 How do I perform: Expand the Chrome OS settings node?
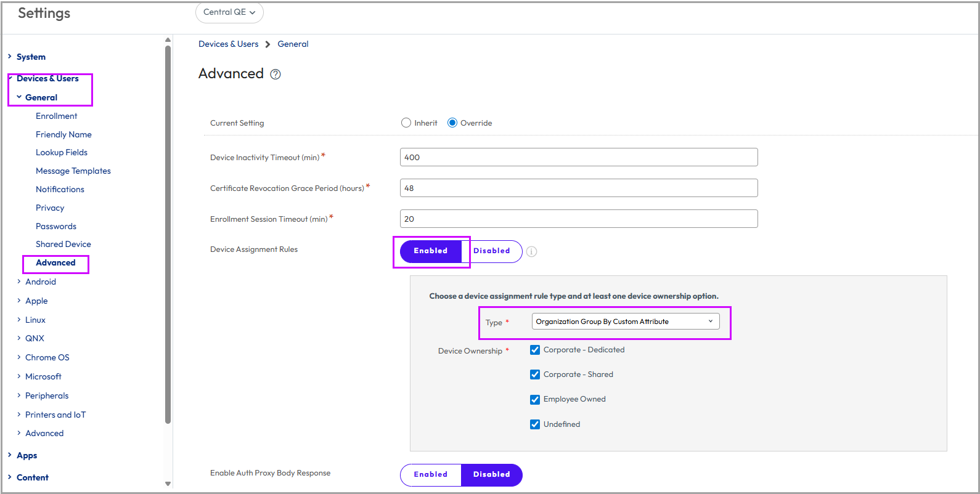pos(19,357)
